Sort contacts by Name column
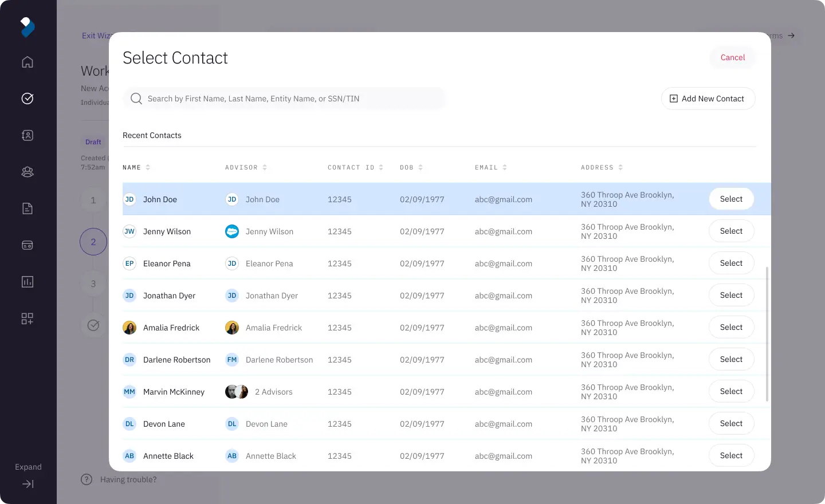This screenshot has height=504, width=825. point(136,167)
